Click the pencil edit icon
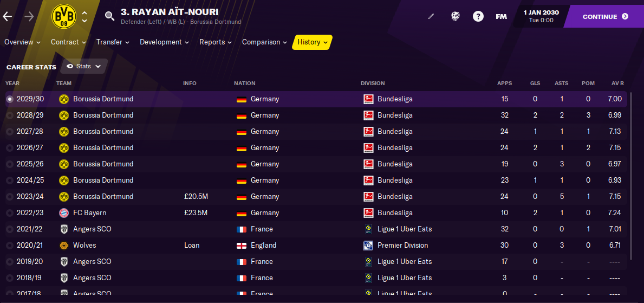 tap(431, 17)
